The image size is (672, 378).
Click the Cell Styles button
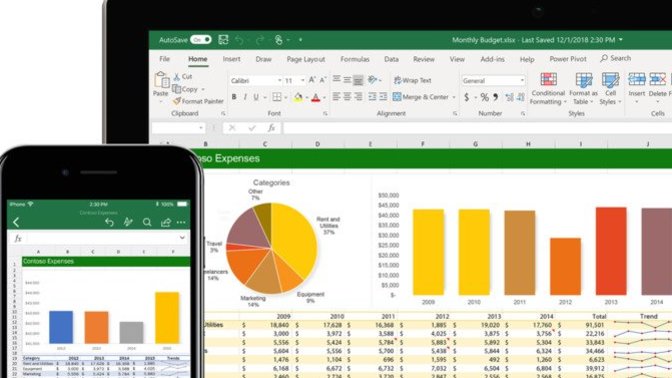click(610, 89)
